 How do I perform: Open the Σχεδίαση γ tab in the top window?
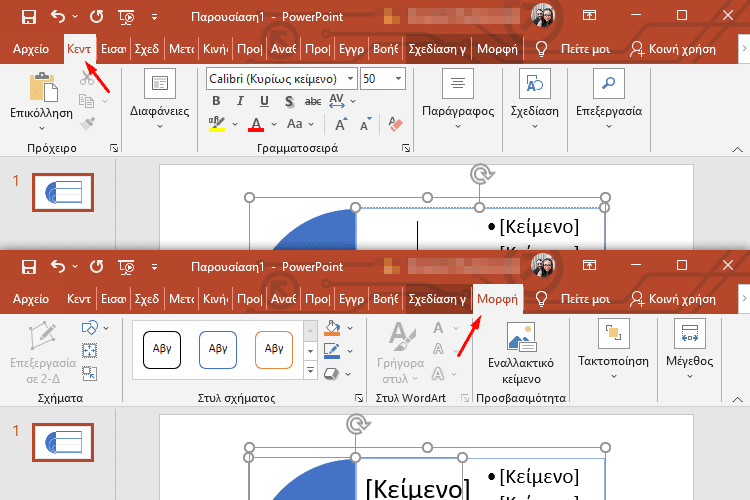(x=437, y=49)
